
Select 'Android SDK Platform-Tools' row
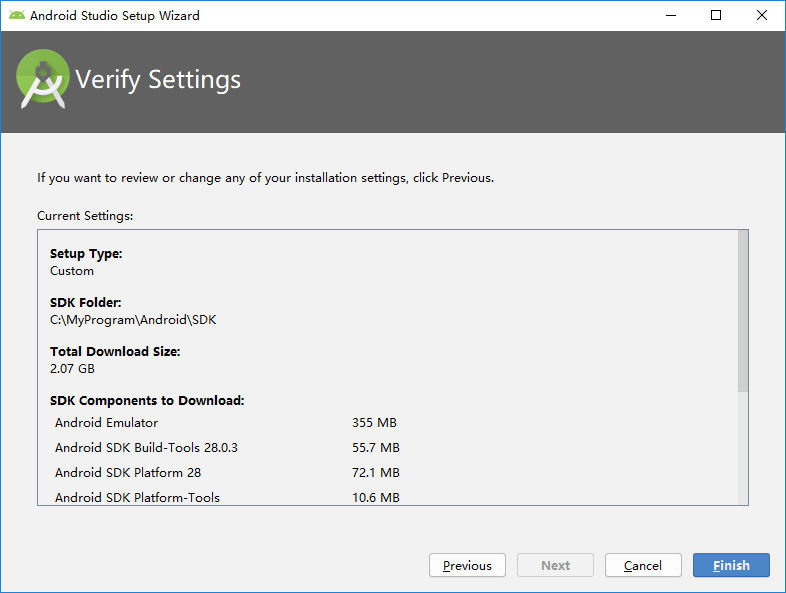click(x=226, y=497)
